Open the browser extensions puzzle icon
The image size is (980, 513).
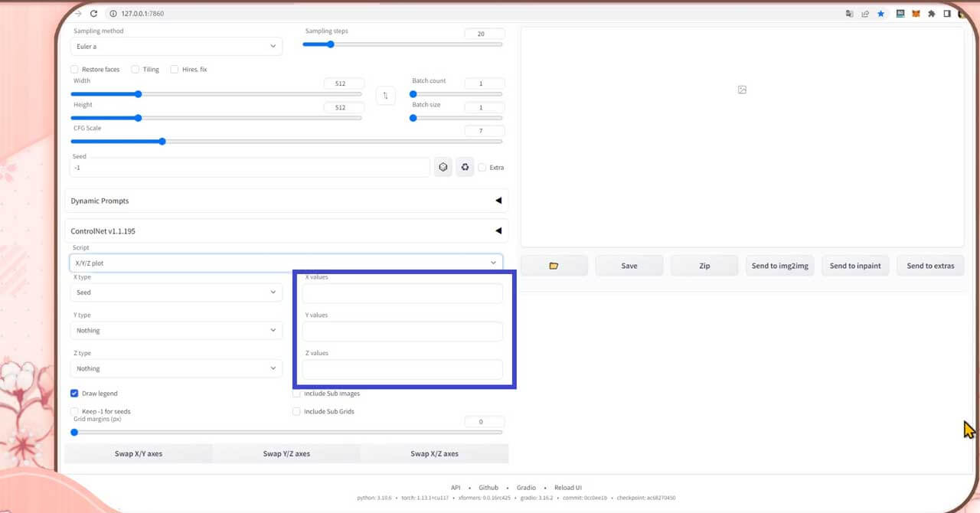click(x=932, y=14)
